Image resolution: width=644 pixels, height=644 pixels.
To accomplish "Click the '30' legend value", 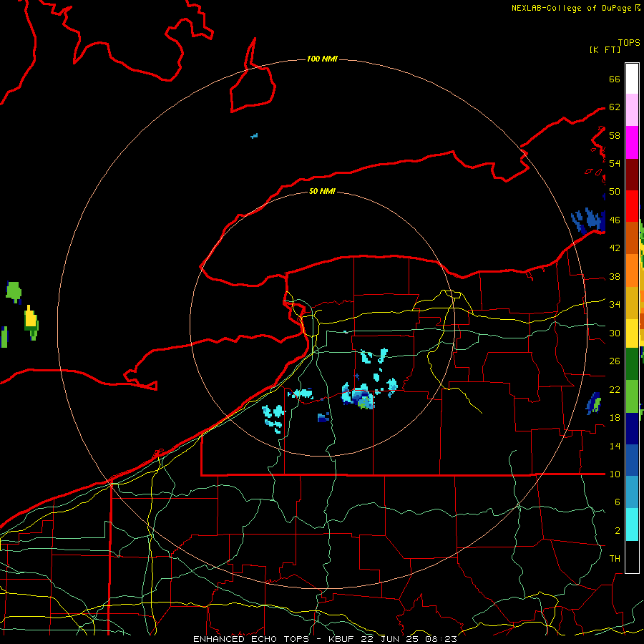I will click(x=615, y=333).
